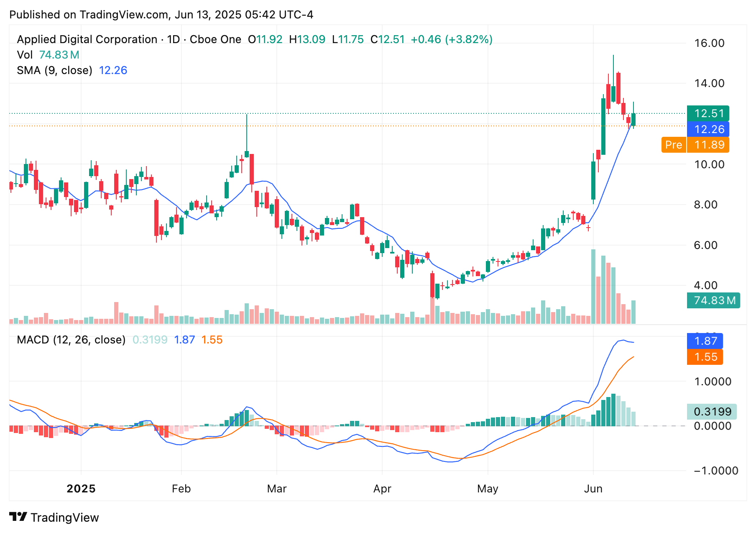Viewport: 756px width, 533px height.
Task: Click the SMA value '12.26' in legend
Action: click(x=113, y=70)
